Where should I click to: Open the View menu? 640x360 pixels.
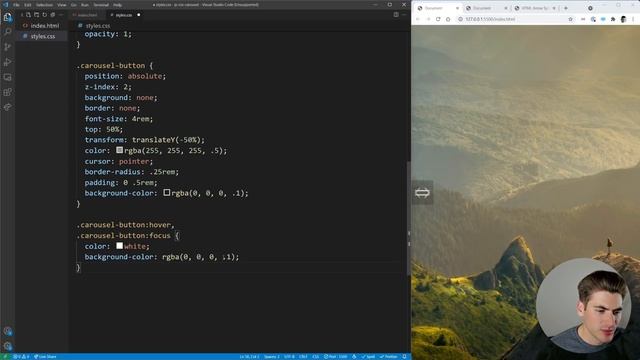62,5
